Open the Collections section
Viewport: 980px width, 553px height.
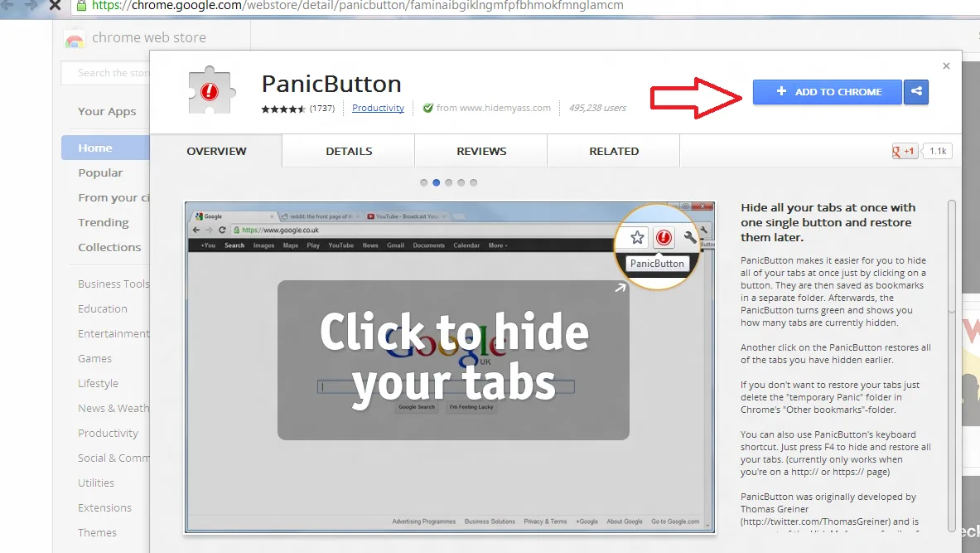109,247
